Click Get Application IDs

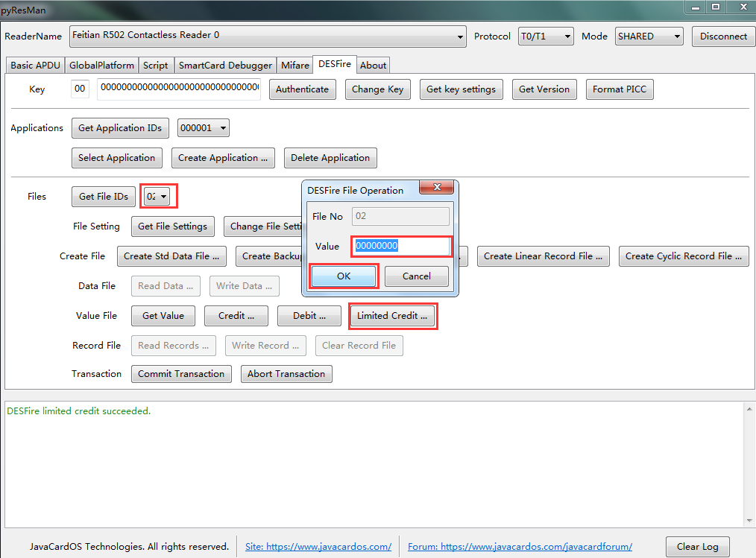(120, 128)
